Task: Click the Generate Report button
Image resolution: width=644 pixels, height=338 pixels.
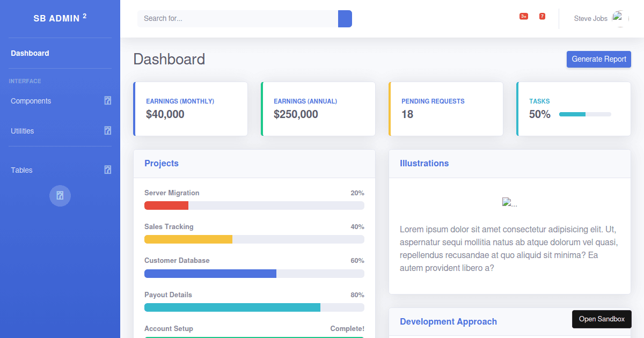Action: [598, 59]
